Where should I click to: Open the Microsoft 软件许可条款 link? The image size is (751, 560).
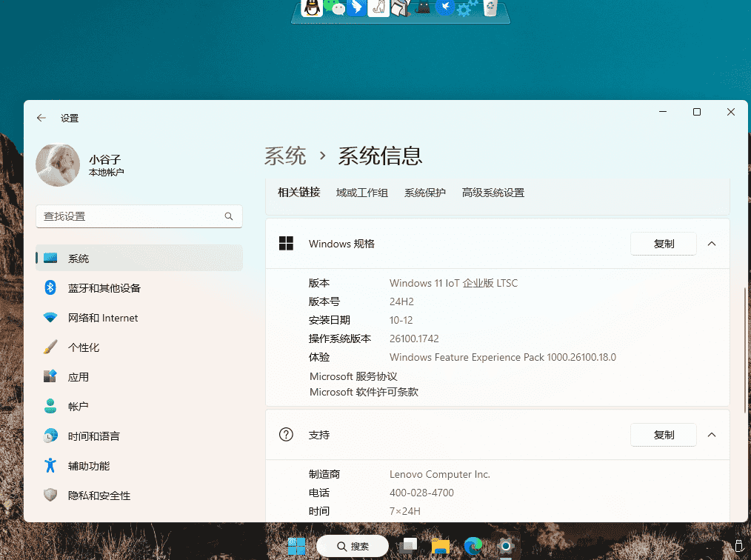(x=364, y=392)
